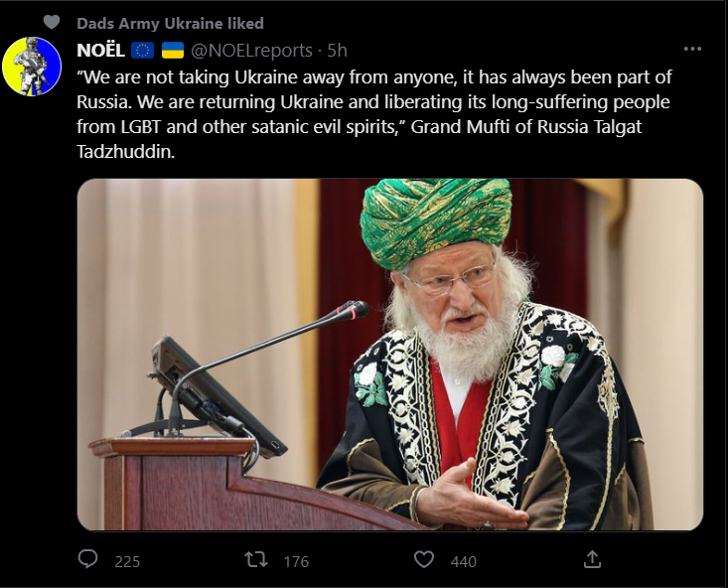Click the heart icon beside "Dads Army Ukraine liked"
The width and height of the screenshot is (728, 588).
(x=52, y=22)
